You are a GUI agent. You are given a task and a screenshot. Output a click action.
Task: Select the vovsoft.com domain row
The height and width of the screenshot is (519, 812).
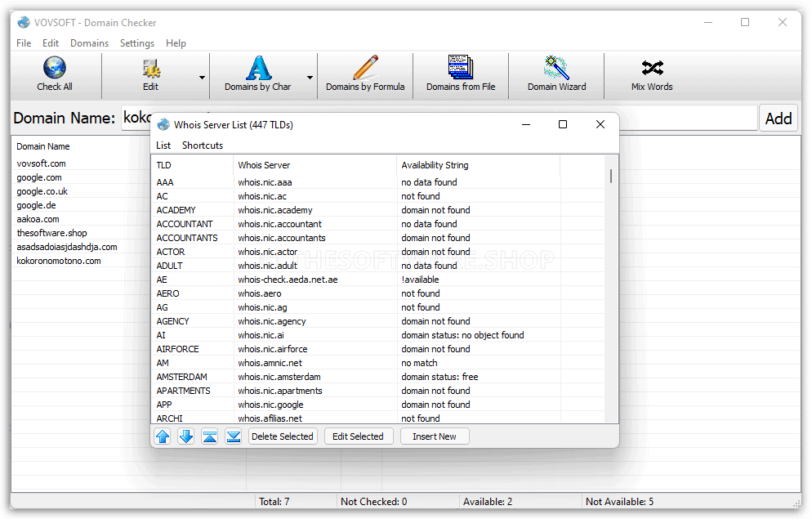click(41, 163)
